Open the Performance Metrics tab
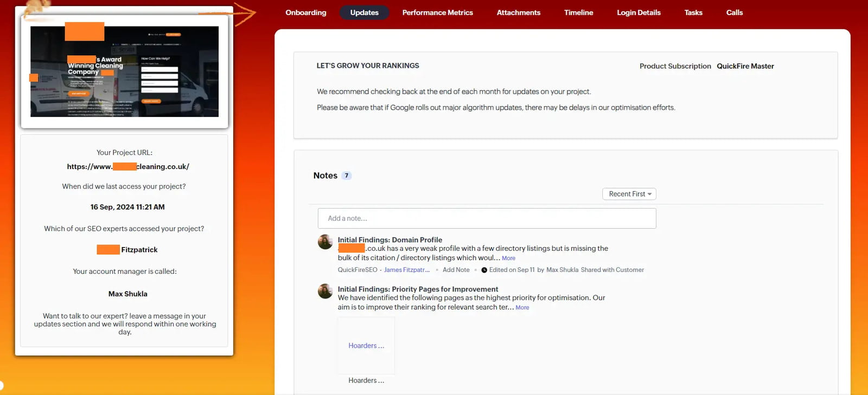 click(x=437, y=12)
